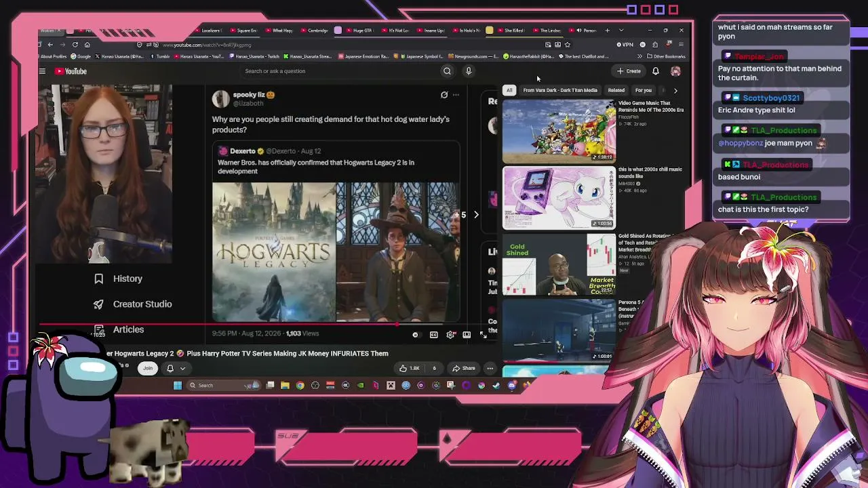This screenshot has width=868, height=488.
Task: Show more filter chips with the arrow
Action: point(675,90)
